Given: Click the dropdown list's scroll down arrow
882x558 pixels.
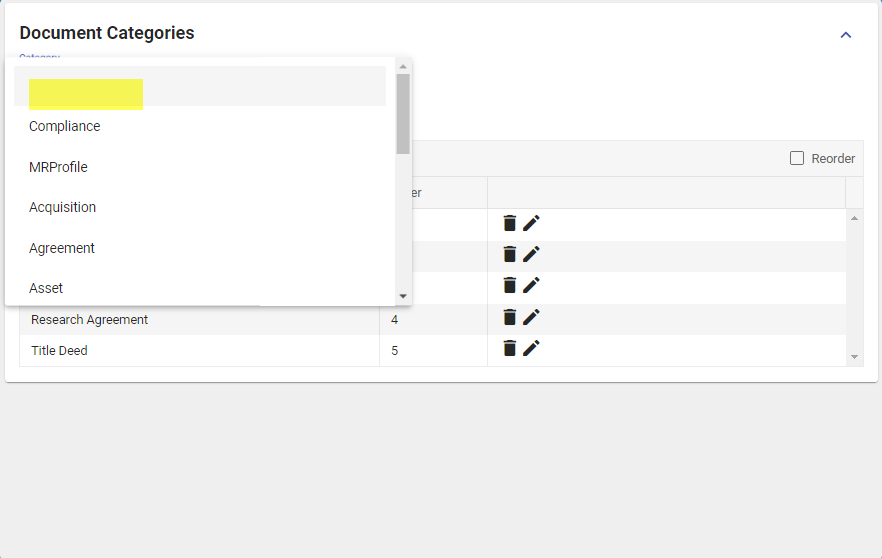Looking at the screenshot, I should [x=403, y=296].
